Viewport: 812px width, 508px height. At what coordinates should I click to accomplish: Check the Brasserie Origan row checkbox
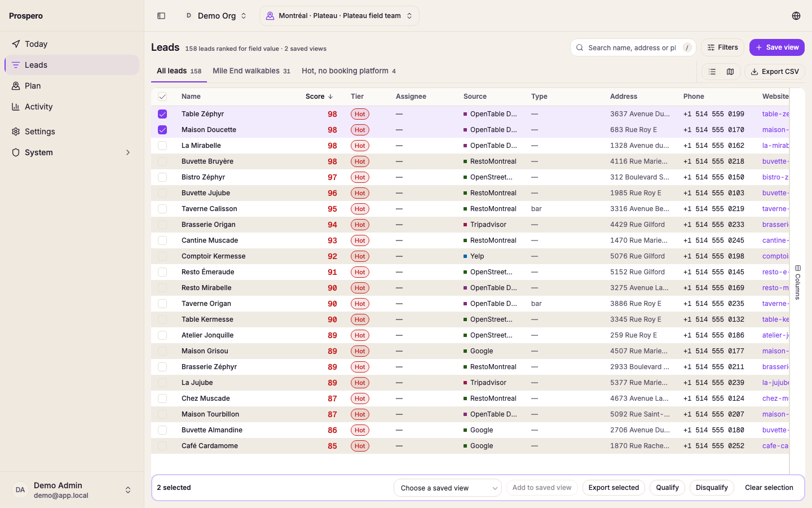[162, 225]
